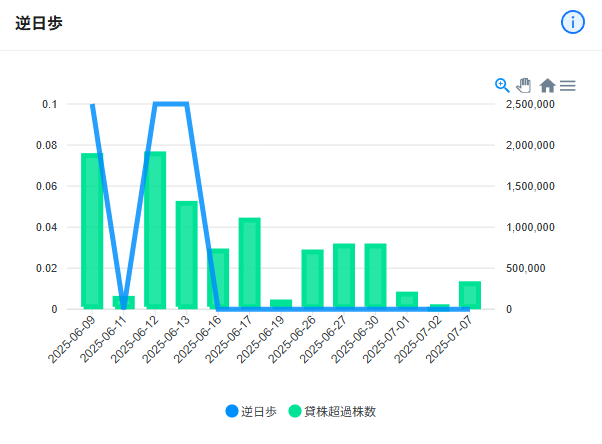Click the 2025-06-13 bar
Screen dimensions: 602x444
(x=187, y=255)
